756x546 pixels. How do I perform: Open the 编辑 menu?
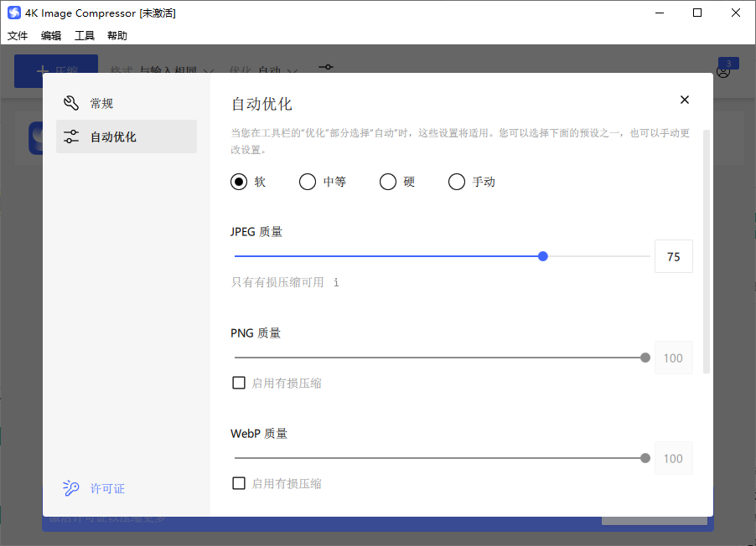click(50, 36)
